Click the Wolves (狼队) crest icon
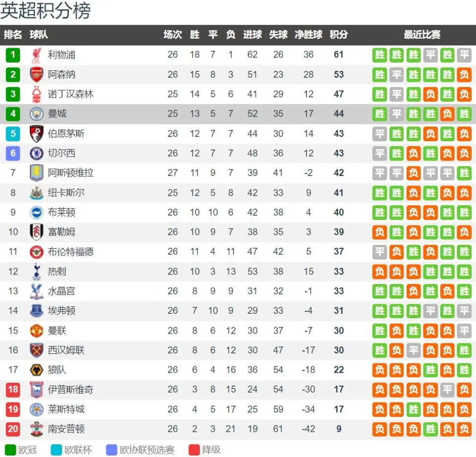Viewport: 476px width, 457px height. 36,370
